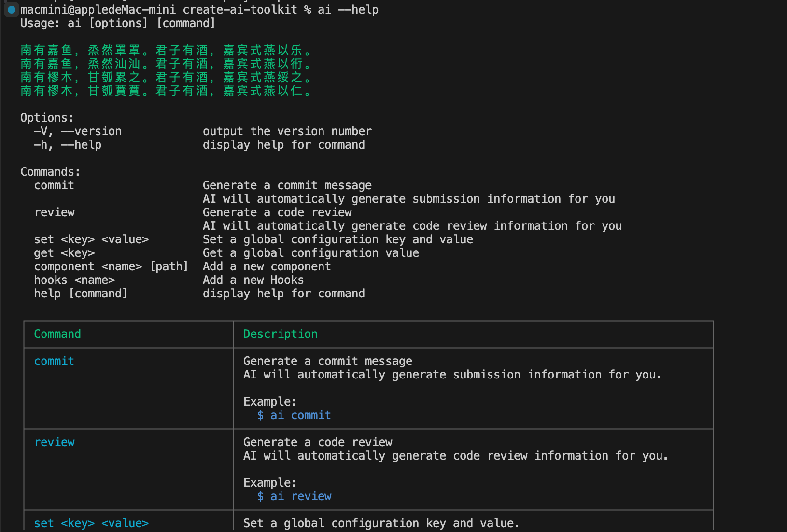The image size is (787, 532).
Task: Click the blue 'commit' table cell
Action: 54,361
